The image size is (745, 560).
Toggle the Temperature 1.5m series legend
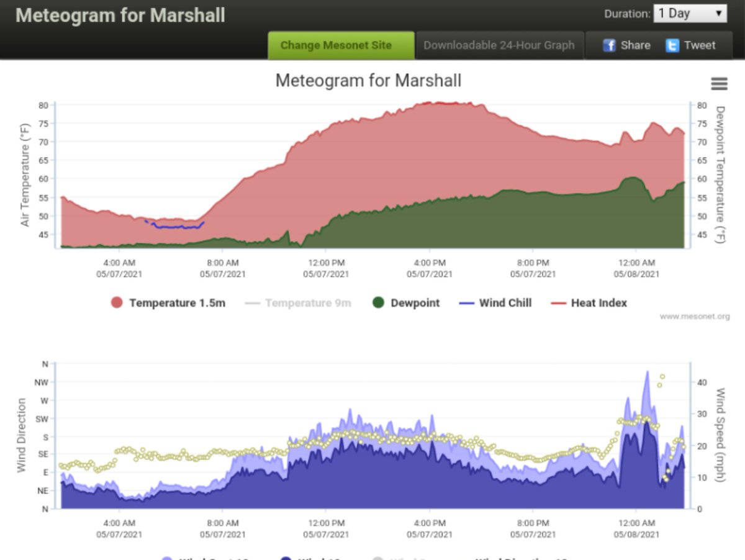168,303
